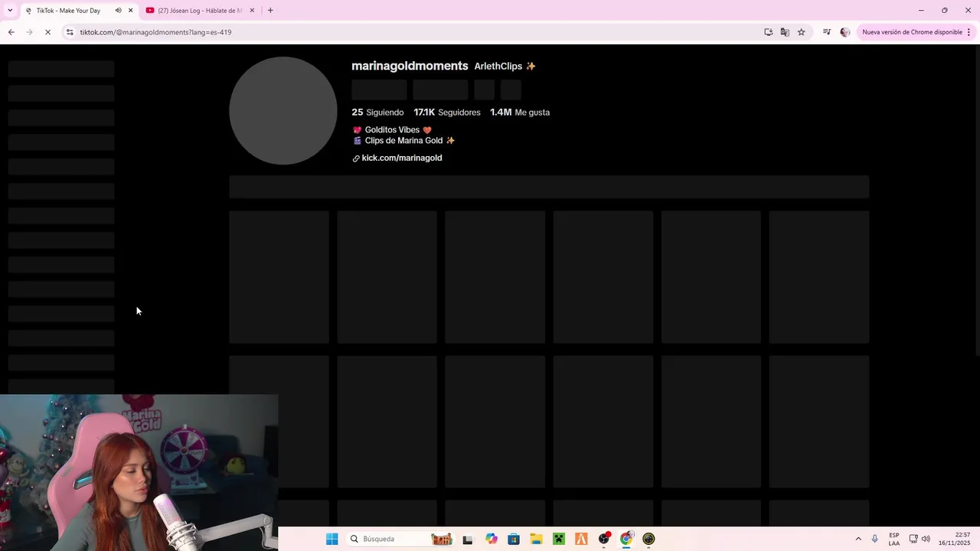Click the microphone tray icon

tap(875, 539)
